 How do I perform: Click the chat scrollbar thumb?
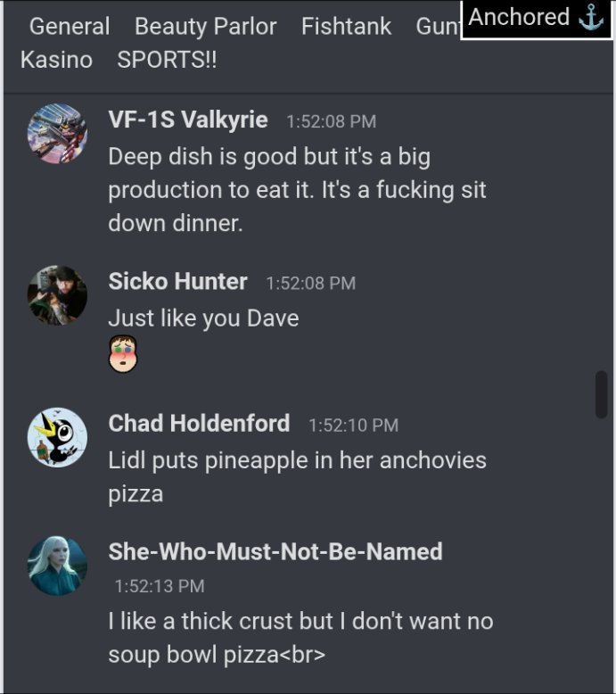coord(602,394)
